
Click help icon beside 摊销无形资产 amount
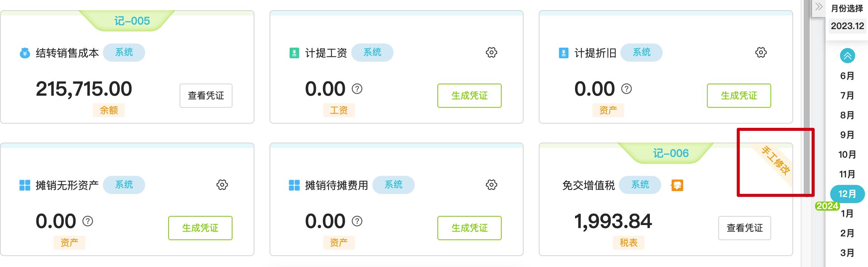pyautogui.click(x=88, y=221)
